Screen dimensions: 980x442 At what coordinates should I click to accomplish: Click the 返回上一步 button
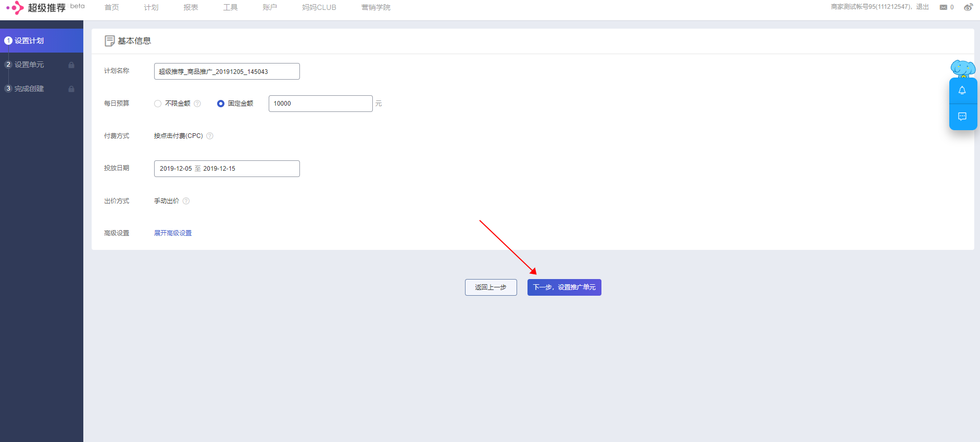click(x=491, y=287)
